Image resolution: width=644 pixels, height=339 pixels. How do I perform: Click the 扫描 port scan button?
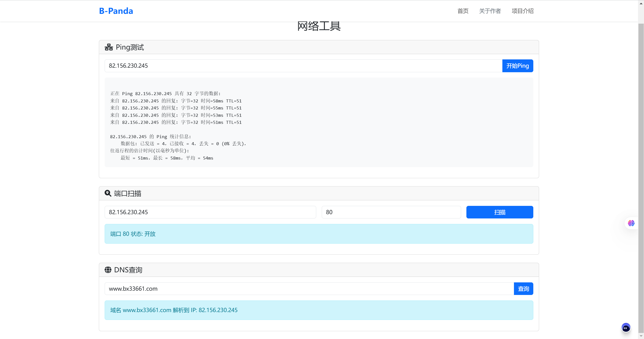[x=500, y=212]
